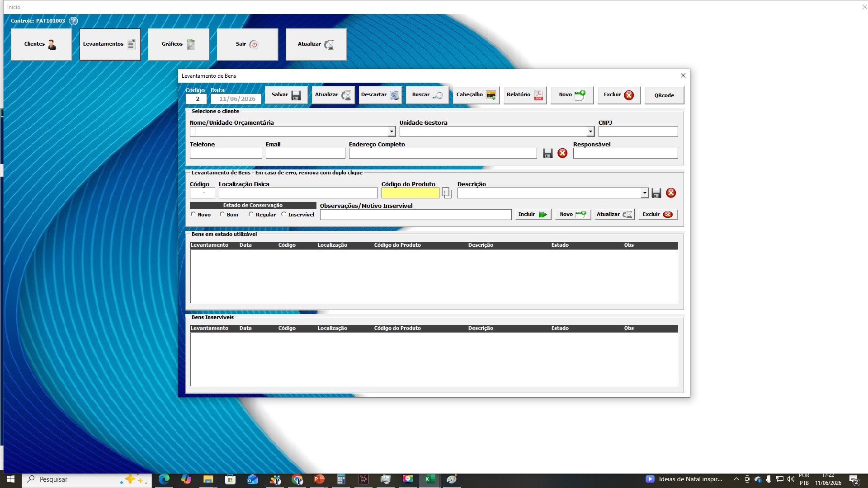Expand the Unidade Gestora dropdown

pos(590,131)
